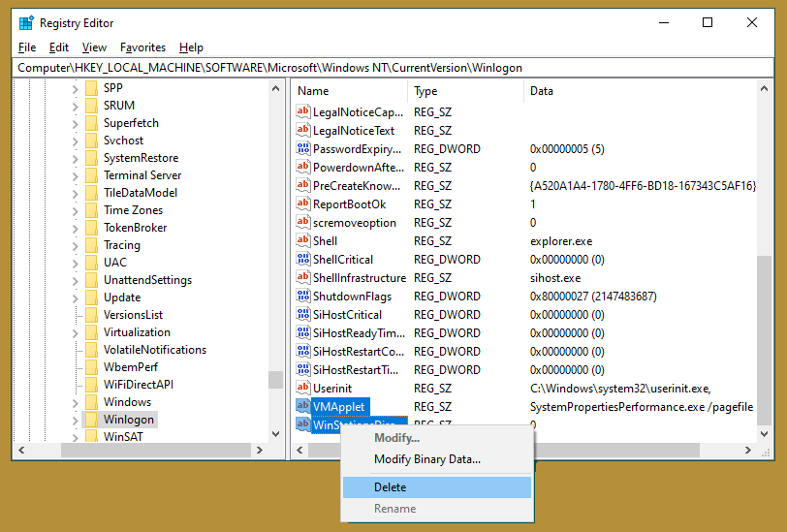
Task: Click the SiHostRestartCo DWORD value icon
Action: click(x=302, y=351)
